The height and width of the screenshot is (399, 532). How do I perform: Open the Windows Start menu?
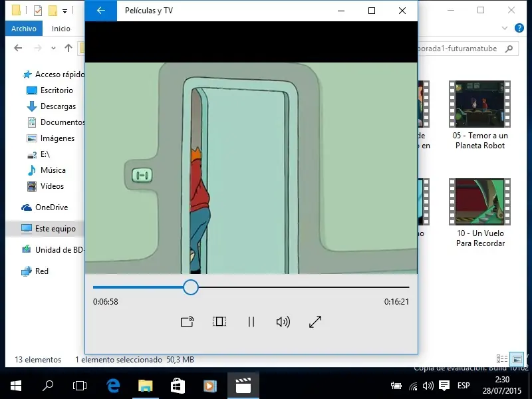coord(16,386)
